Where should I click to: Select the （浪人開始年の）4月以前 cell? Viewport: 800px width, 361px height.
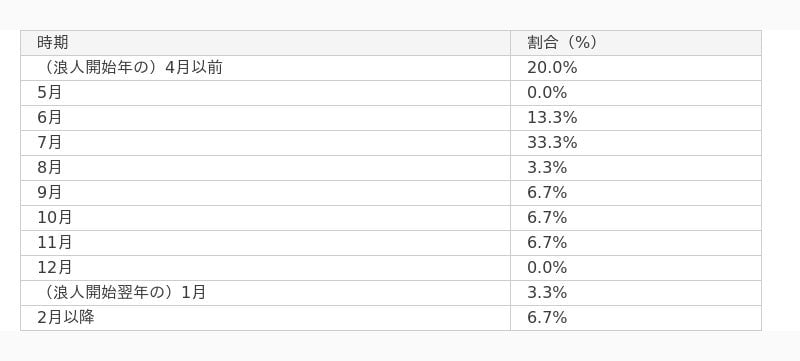tap(265, 68)
